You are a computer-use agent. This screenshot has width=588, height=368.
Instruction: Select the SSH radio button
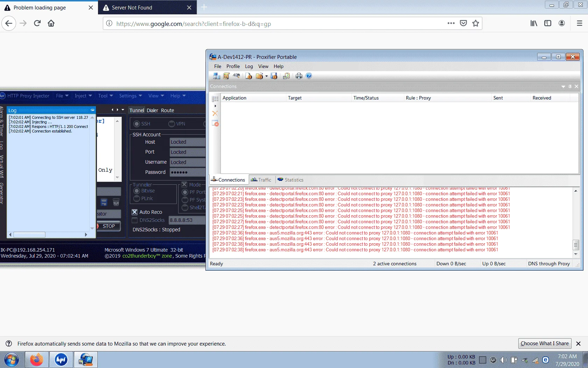[x=137, y=124]
